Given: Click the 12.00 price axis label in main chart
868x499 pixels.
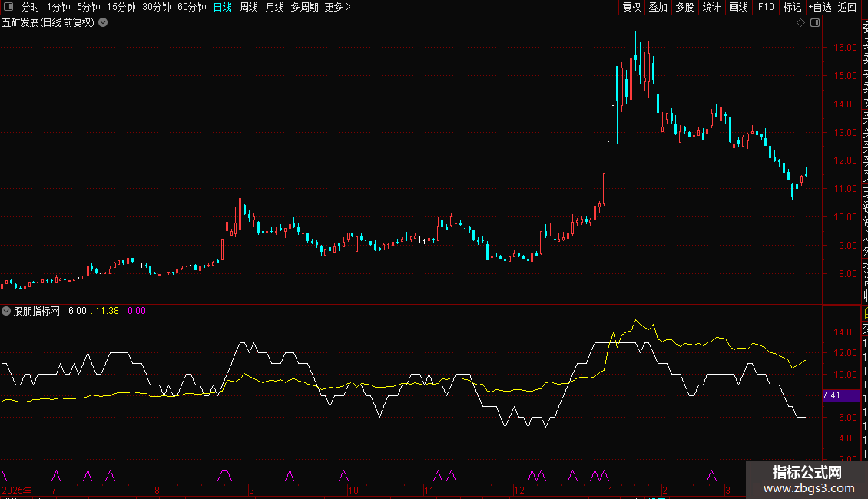Looking at the screenshot, I should [845, 160].
